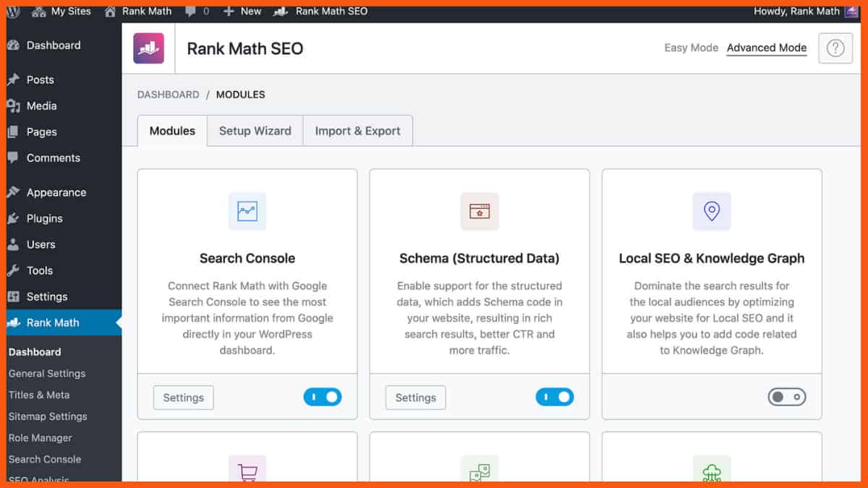The width and height of the screenshot is (868, 488).
Task: Open the New item dropdown in admin bar
Action: 242,11
